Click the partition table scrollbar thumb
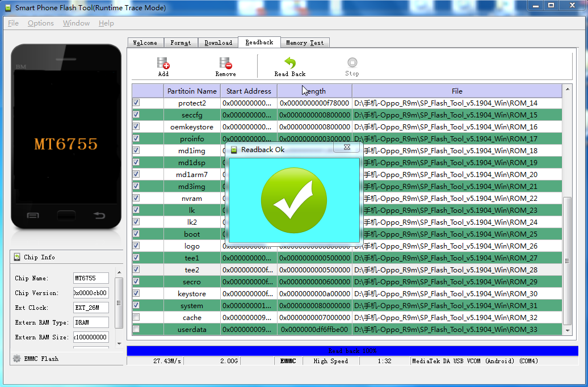The image size is (588, 387). tap(568, 260)
